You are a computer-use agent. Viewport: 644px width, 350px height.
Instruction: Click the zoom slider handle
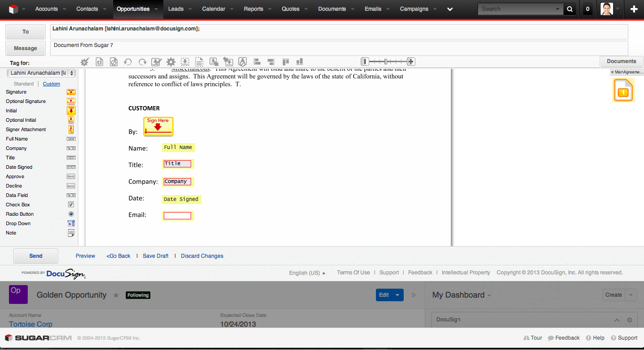pyautogui.click(x=386, y=62)
